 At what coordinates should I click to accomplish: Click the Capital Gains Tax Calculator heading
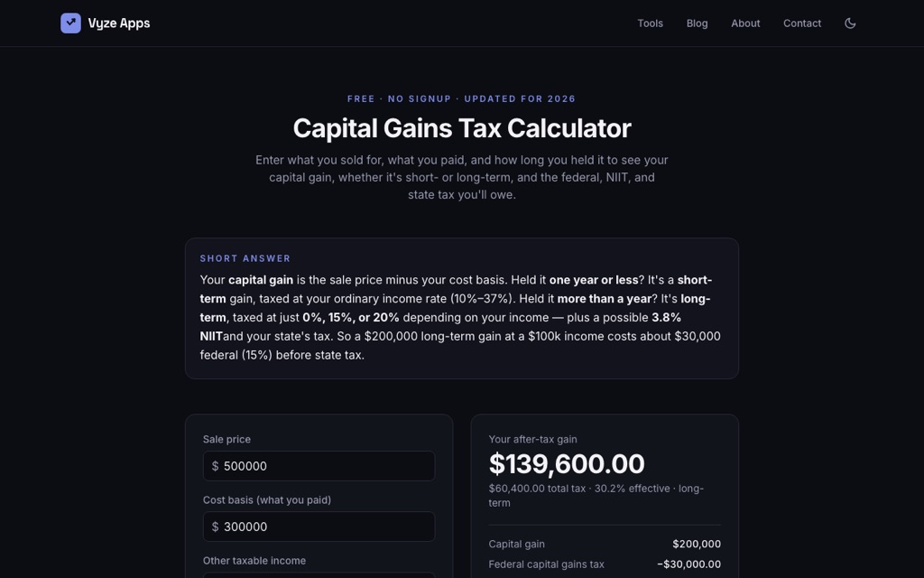pos(462,128)
